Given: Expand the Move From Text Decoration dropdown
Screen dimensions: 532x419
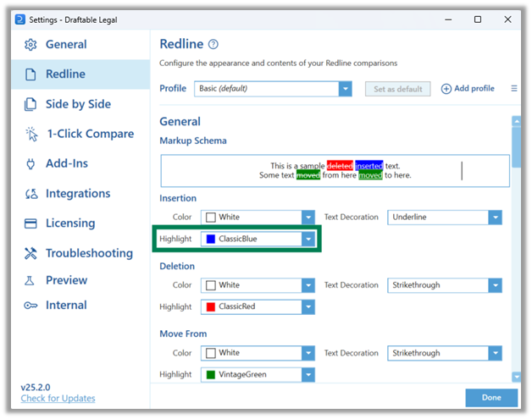Looking at the screenshot, I should (495, 353).
